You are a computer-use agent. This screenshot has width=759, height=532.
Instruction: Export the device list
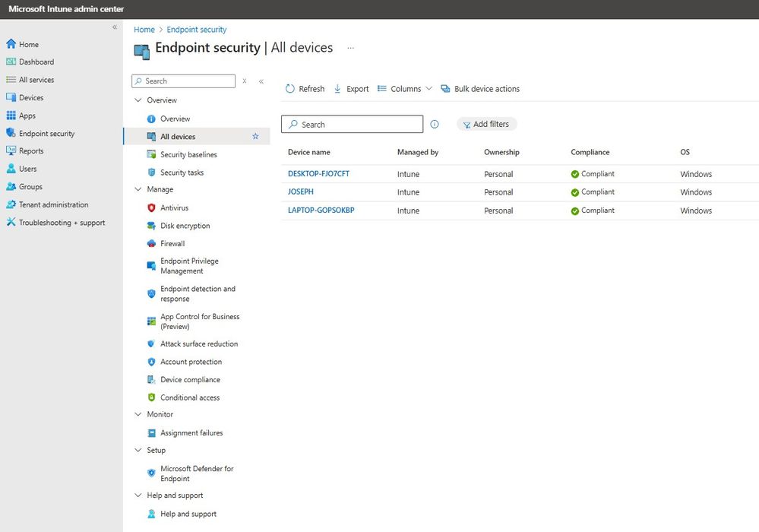[352, 89]
